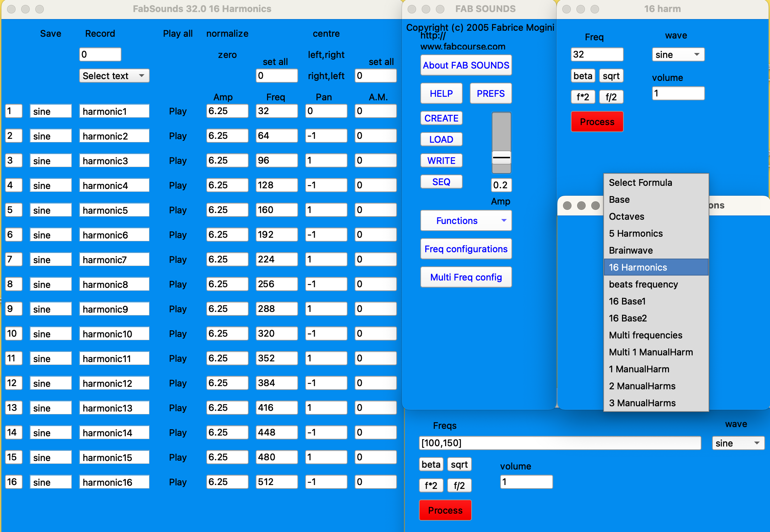Click Play all at the top
This screenshot has height=532, width=770.
tap(178, 34)
